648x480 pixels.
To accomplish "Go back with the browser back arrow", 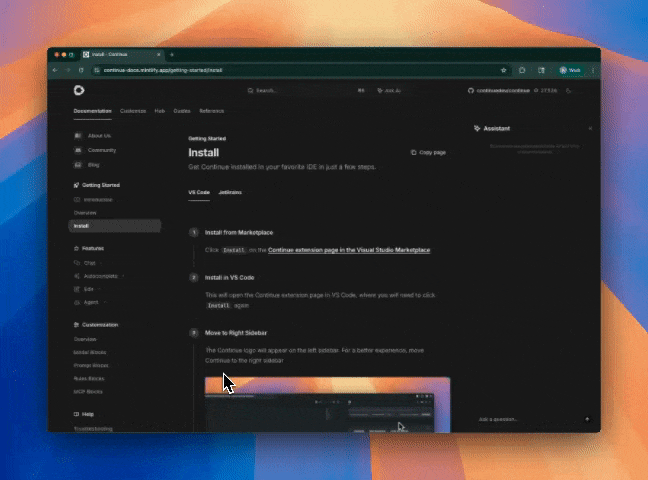I will (55, 70).
